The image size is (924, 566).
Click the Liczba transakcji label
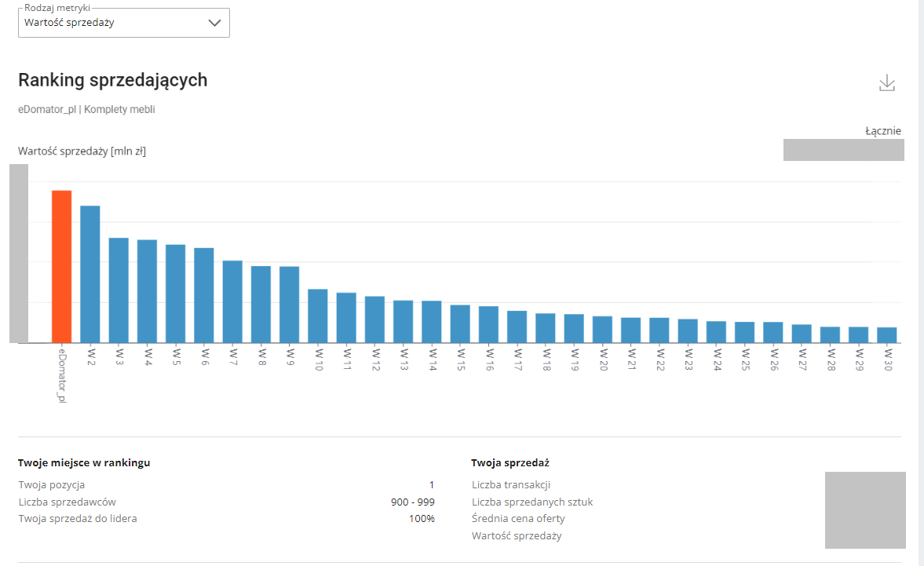[511, 484]
